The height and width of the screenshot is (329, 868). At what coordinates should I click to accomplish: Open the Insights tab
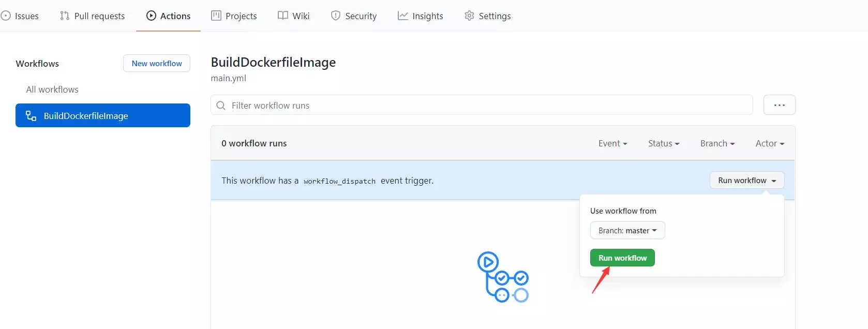[x=420, y=16]
